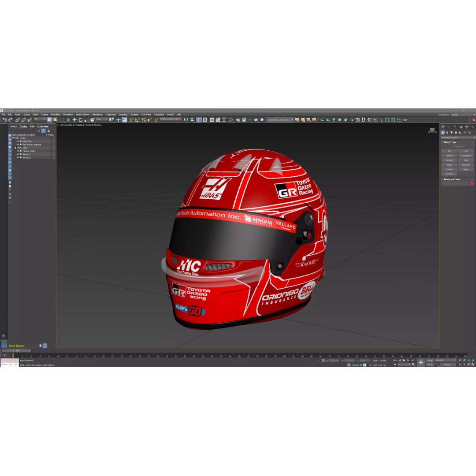This screenshot has width=476, height=476.
Task: Open Select by Name list icon
Action: click(55, 120)
